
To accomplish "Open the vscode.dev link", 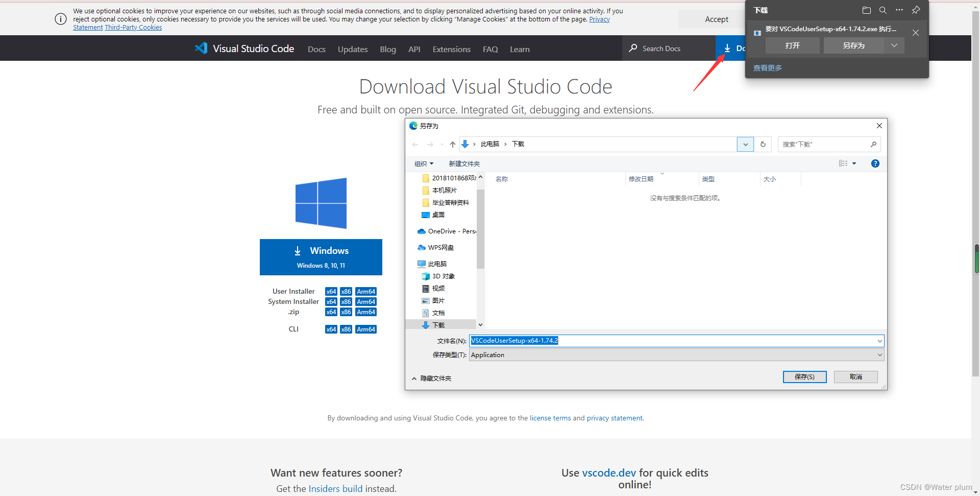I will click(609, 473).
